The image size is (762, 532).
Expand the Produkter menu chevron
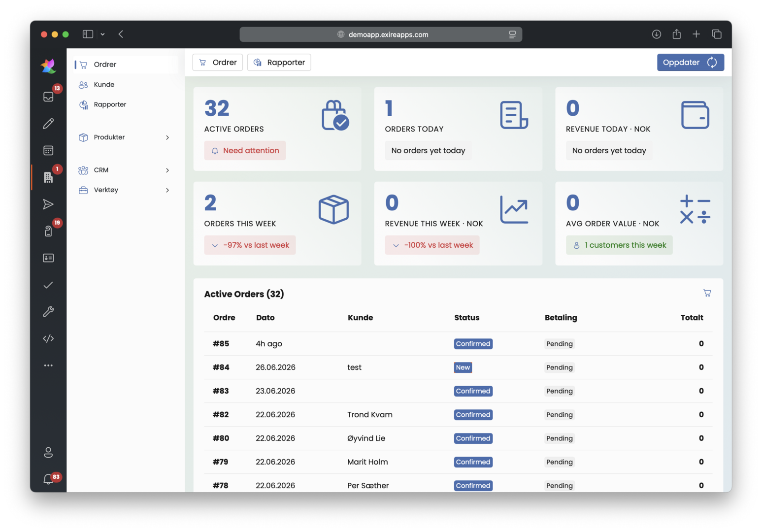click(x=167, y=137)
